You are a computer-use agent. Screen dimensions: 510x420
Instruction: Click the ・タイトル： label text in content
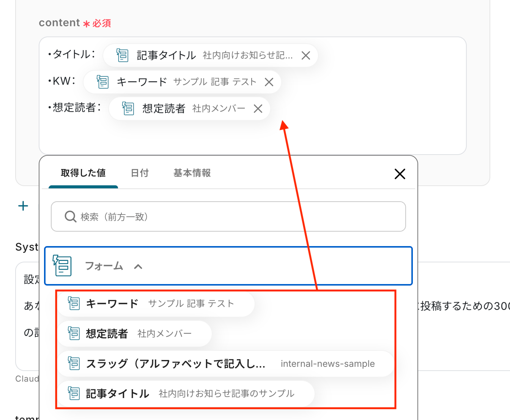(x=71, y=54)
